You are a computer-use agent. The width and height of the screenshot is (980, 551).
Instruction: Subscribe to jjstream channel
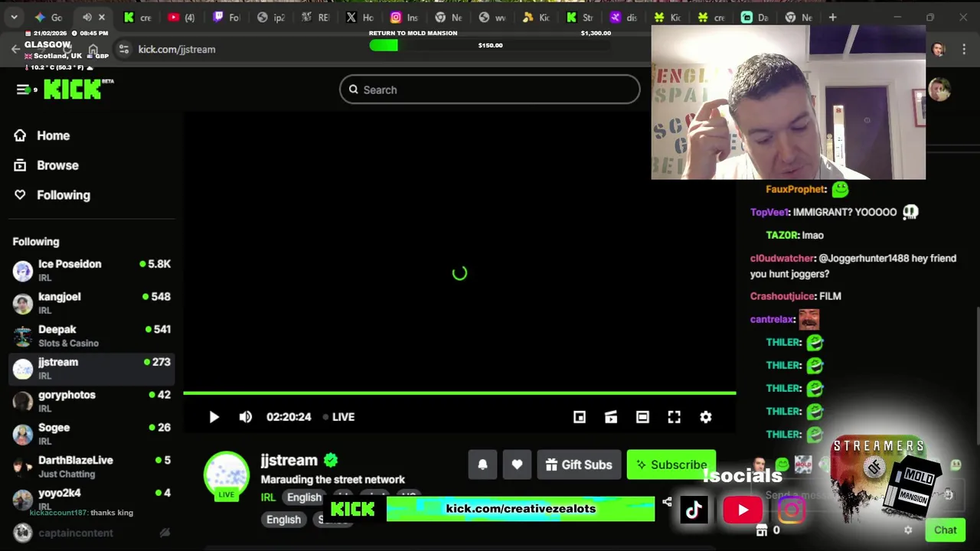coord(671,465)
